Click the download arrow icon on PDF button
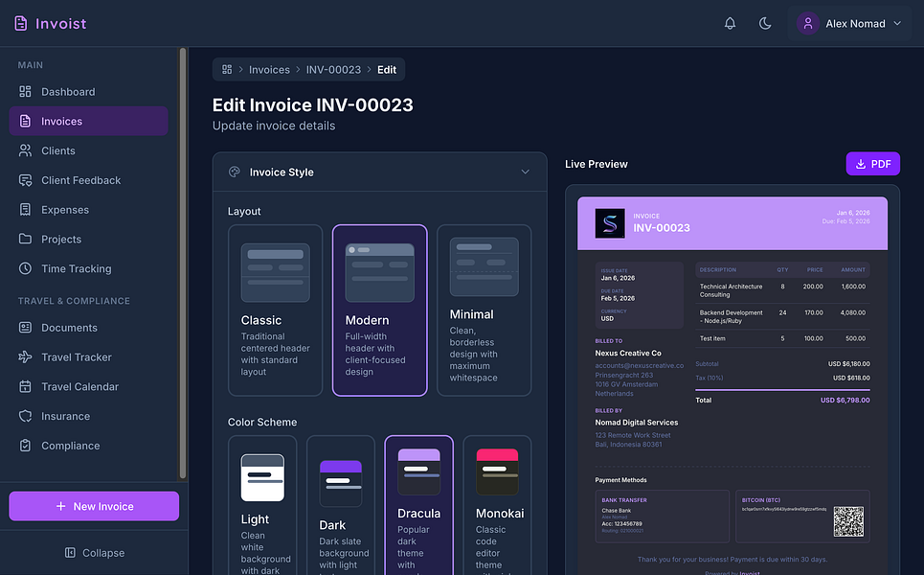The image size is (924, 575). (861, 164)
